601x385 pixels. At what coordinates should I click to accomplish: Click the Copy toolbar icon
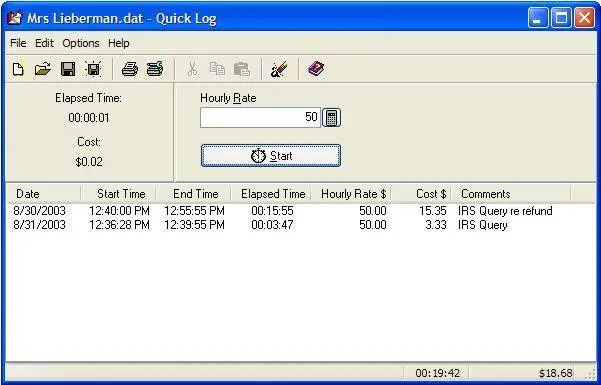[217, 69]
